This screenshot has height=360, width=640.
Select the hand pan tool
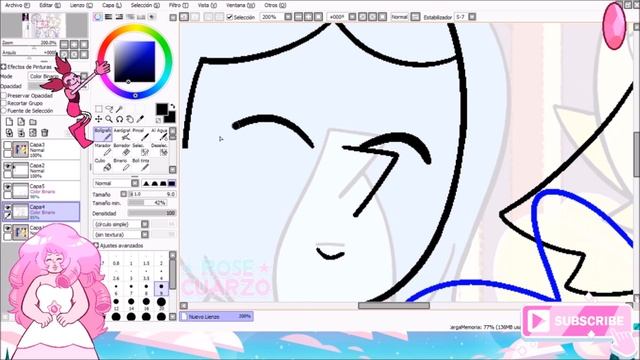coord(130,119)
